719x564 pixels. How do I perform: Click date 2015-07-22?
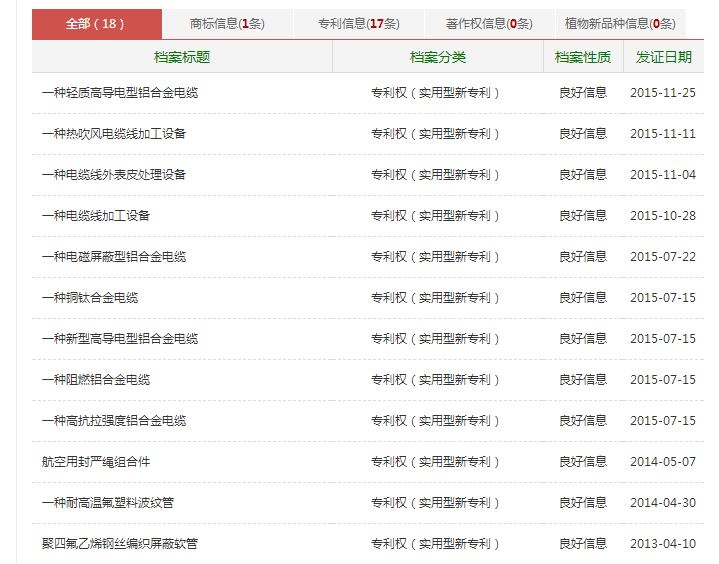[x=663, y=257]
